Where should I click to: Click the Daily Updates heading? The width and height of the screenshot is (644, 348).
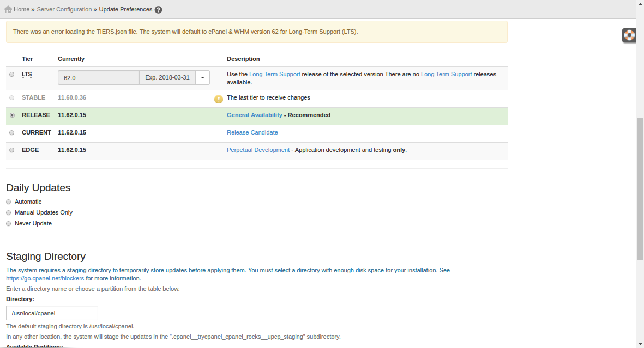(38, 187)
